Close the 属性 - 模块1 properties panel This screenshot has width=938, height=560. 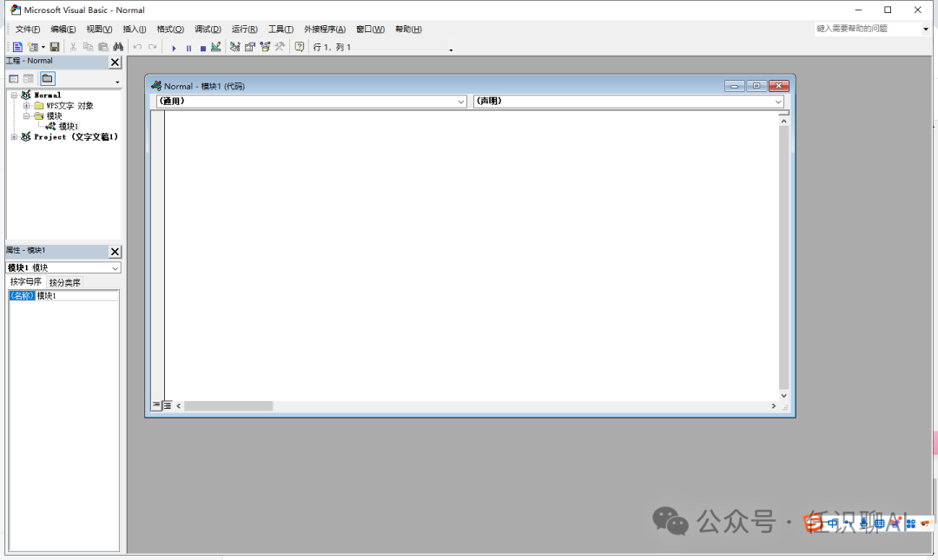click(115, 251)
